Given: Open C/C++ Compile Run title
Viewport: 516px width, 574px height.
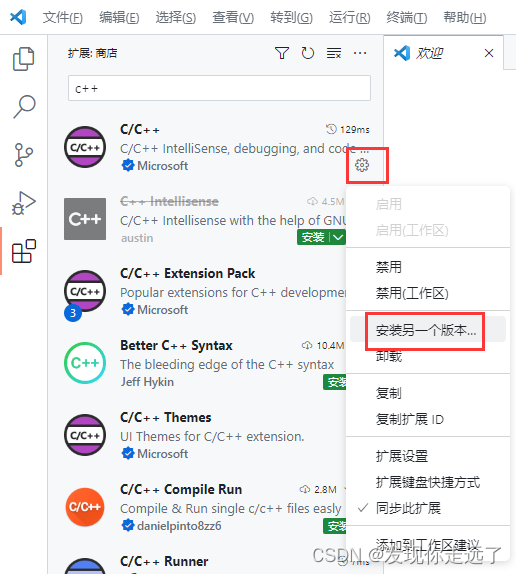Looking at the screenshot, I should [x=181, y=489].
